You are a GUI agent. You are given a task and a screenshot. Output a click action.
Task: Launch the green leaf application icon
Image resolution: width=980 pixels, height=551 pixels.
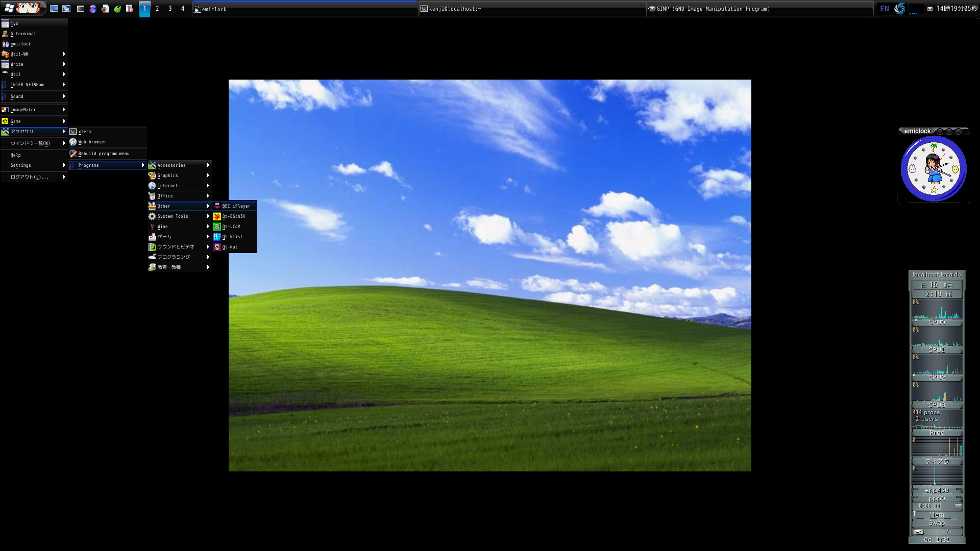pos(117,9)
